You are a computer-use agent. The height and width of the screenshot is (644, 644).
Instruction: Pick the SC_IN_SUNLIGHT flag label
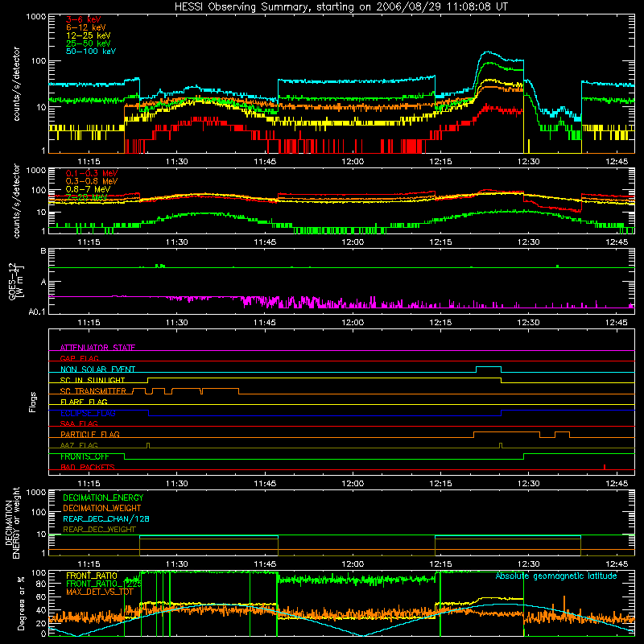[93, 380]
